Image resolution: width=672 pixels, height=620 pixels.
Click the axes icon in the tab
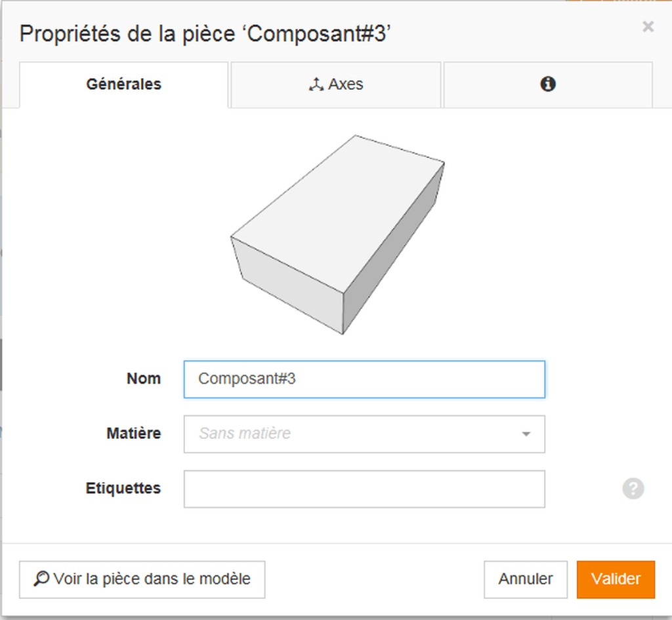tap(316, 85)
